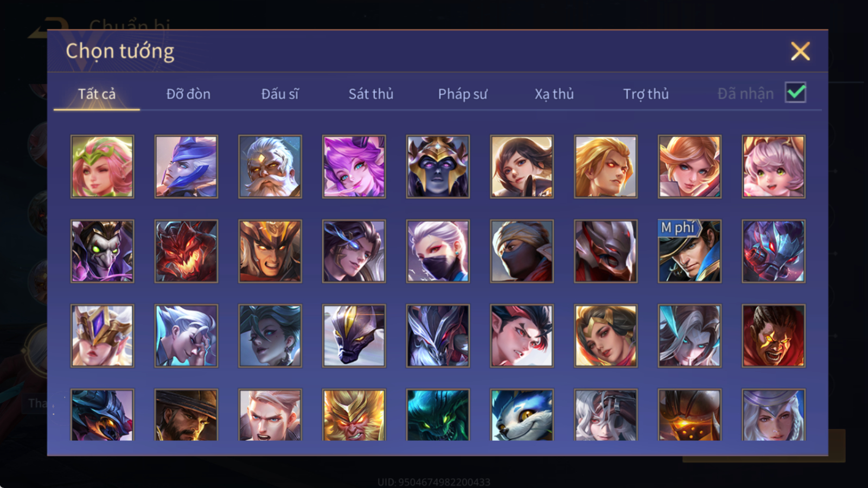The image size is (868, 488).
Task: Show the Xạ thủ hero list
Action: click(x=554, y=94)
